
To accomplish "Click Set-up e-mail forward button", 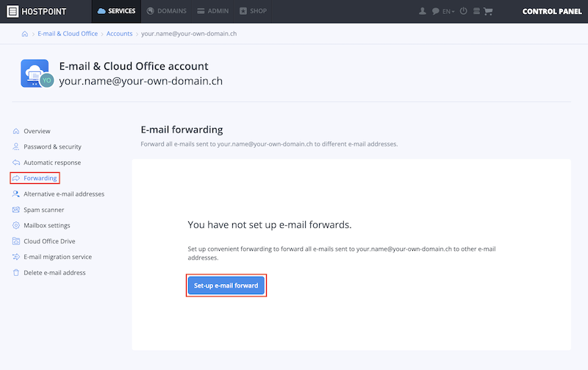I will [x=226, y=285].
